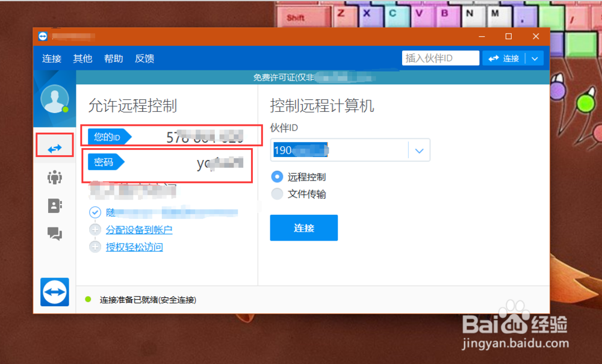Image resolution: width=602 pixels, height=364 pixels.
Task: Click the blue 连接 button
Action: [x=303, y=227]
